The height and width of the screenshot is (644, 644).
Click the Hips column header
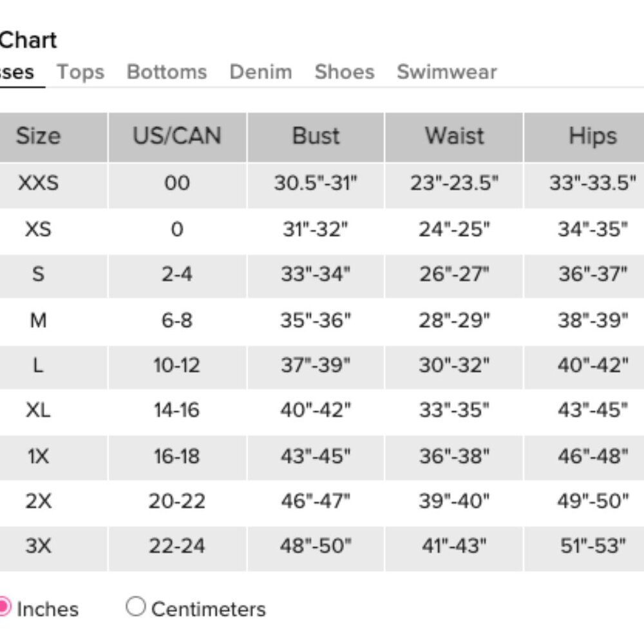coord(592,136)
